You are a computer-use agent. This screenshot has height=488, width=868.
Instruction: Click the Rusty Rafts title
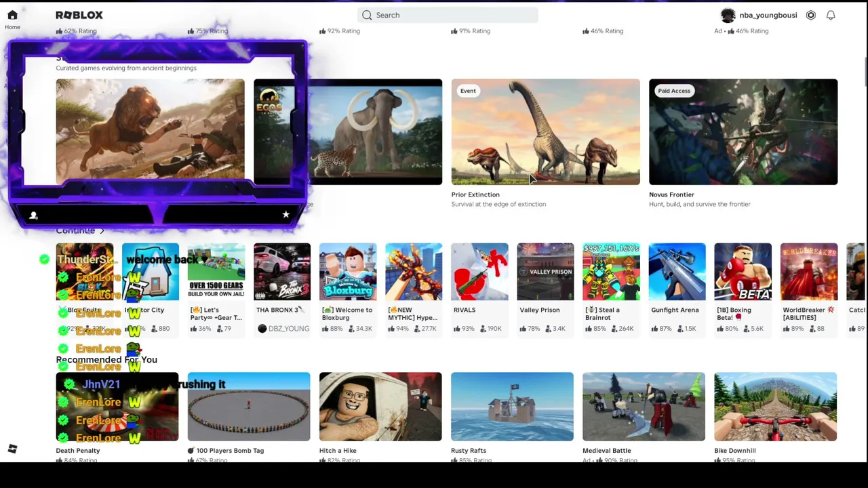[469, 451]
